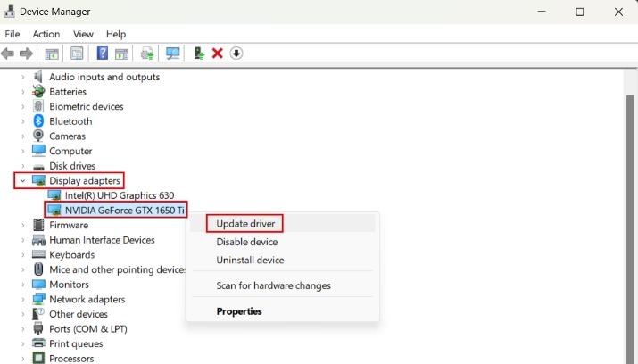
Task: Expand the Batteries category arrow
Action: point(23,92)
